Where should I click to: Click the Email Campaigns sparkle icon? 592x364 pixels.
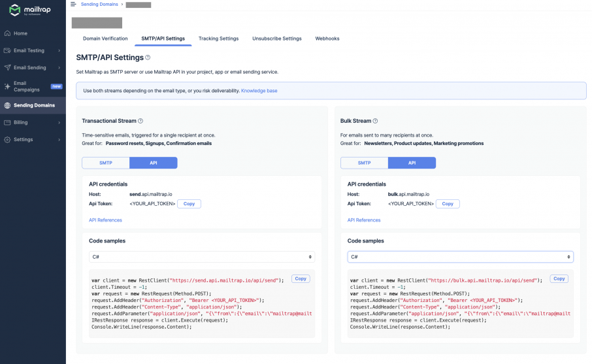coord(7,86)
